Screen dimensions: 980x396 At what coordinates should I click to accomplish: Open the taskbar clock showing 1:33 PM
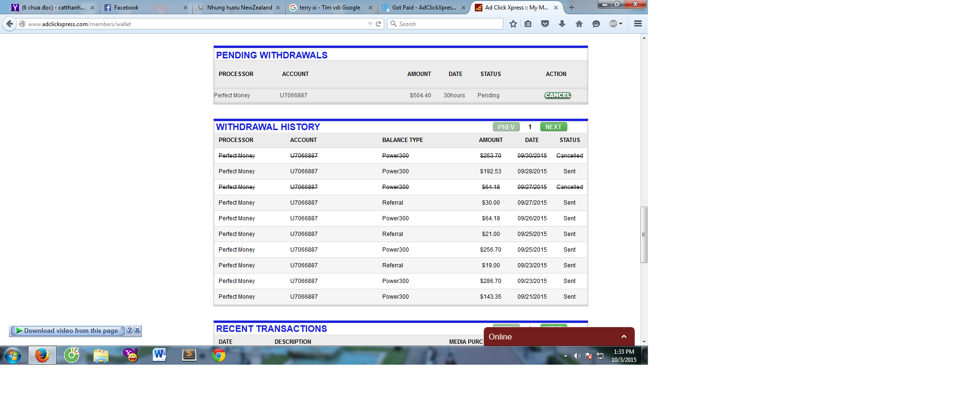624,356
